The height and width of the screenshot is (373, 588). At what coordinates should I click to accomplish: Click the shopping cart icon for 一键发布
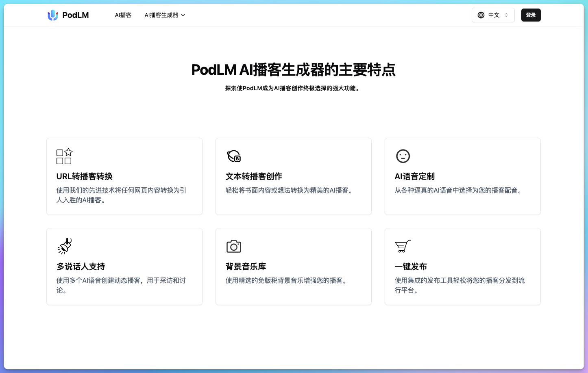pos(403,246)
